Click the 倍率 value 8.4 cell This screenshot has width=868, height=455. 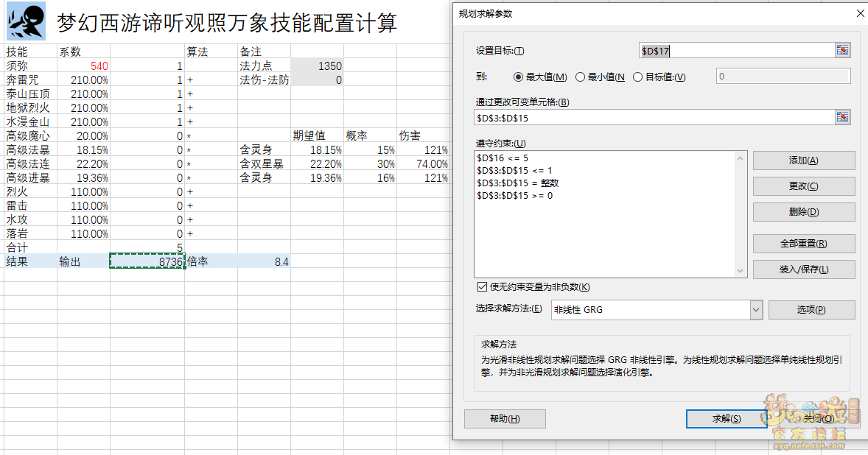point(264,261)
